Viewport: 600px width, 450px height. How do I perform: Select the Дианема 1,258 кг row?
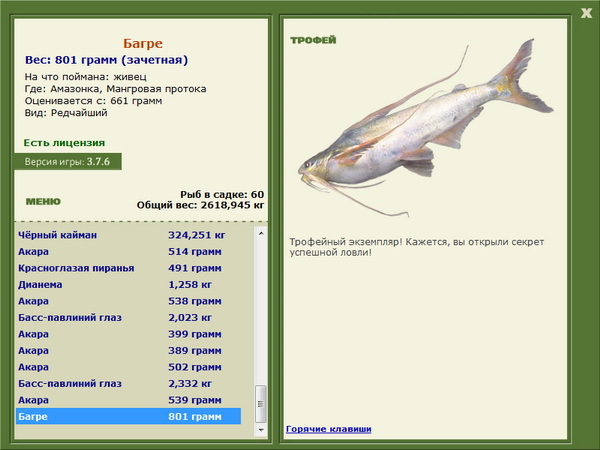pos(129,284)
